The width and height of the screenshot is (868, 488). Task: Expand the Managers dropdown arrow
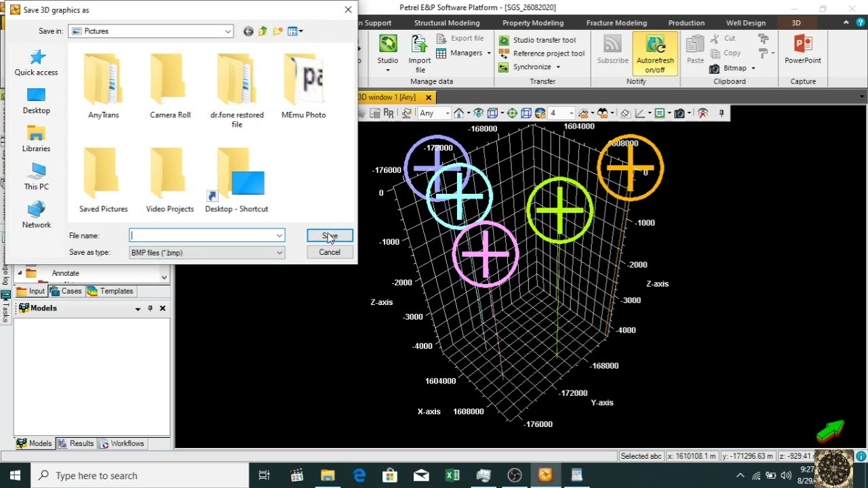(489, 53)
